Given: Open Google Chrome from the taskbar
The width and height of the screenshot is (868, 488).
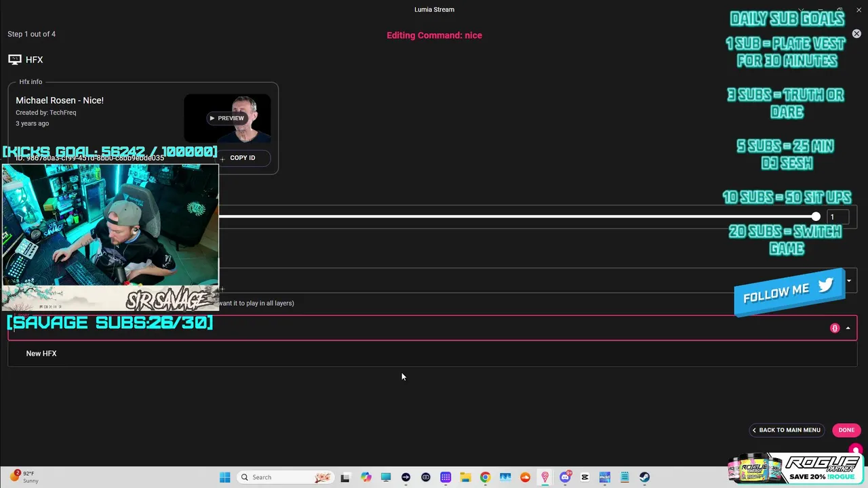Looking at the screenshot, I should (485, 477).
